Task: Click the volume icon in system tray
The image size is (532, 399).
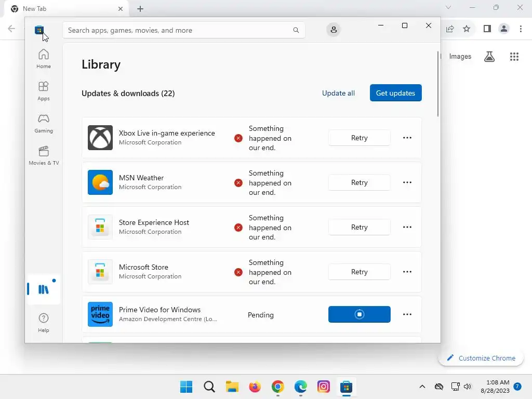Action: coord(468,387)
